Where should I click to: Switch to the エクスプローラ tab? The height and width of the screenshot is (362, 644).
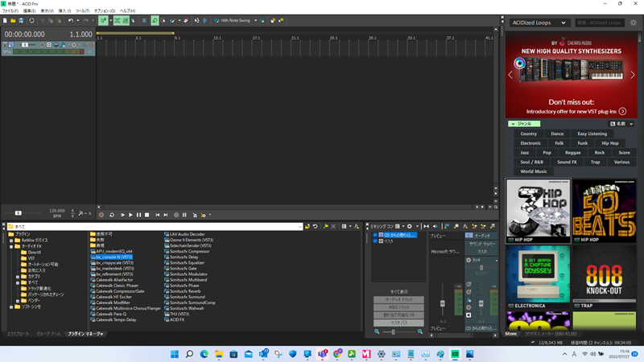coord(18,334)
